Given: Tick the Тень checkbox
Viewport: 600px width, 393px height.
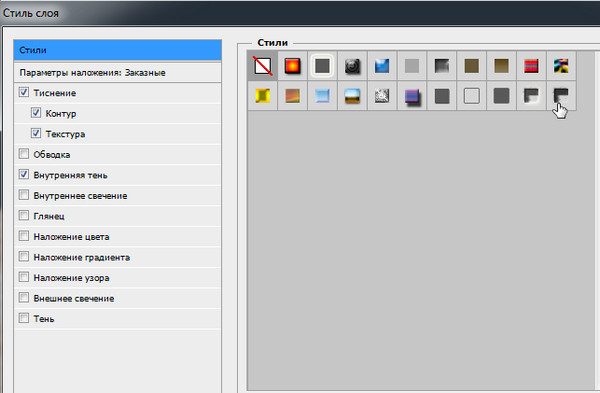Looking at the screenshot, I should pyautogui.click(x=24, y=318).
